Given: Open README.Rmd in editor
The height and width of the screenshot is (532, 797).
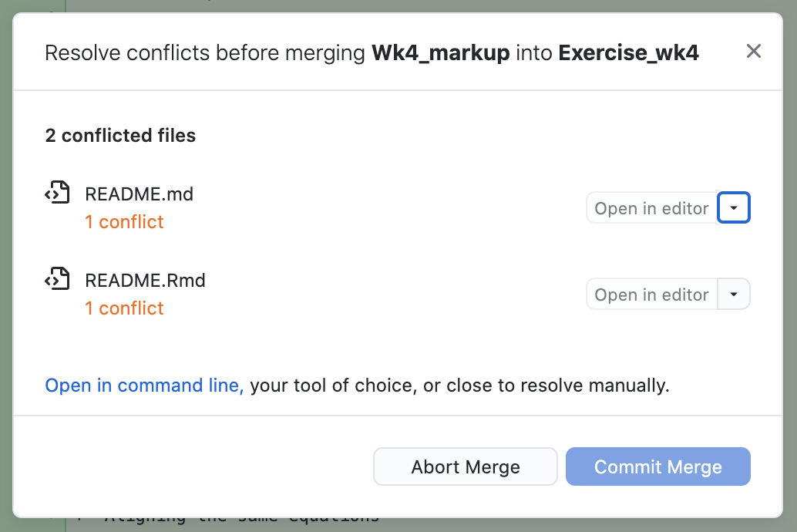Looking at the screenshot, I should click(651, 295).
